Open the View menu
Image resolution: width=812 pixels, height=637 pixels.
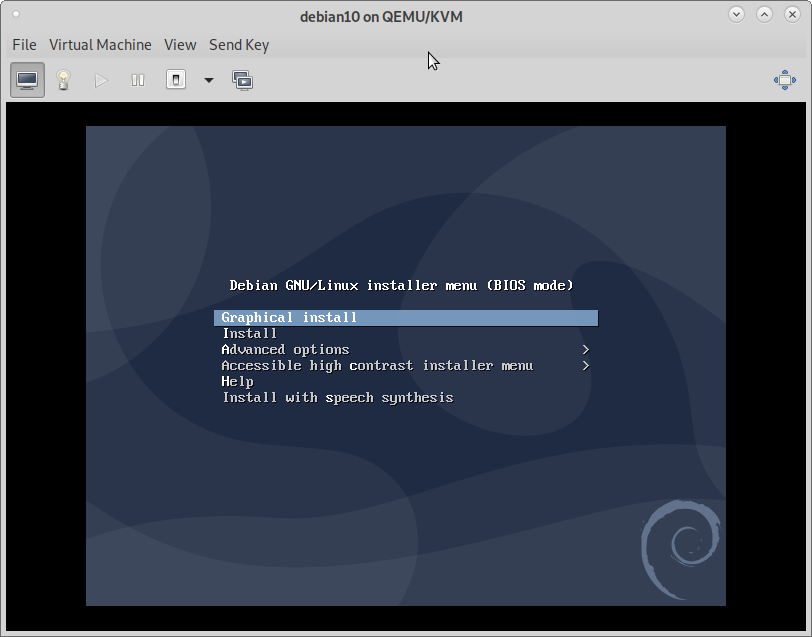coord(180,45)
